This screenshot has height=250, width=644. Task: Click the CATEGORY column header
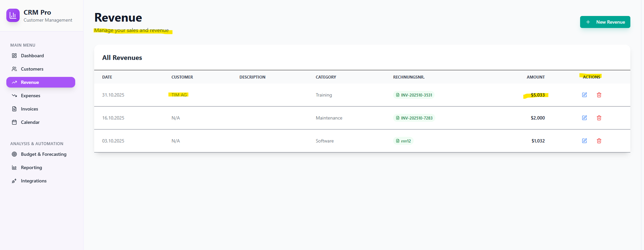click(326, 77)
